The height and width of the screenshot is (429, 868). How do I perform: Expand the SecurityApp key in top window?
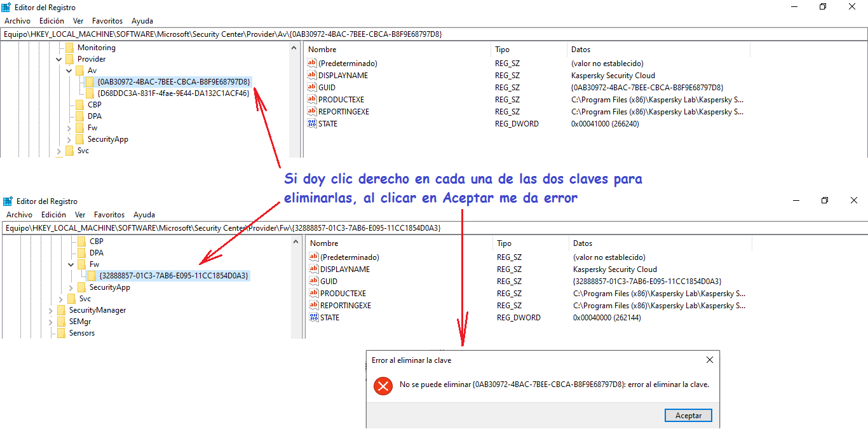tap(69, 139)
